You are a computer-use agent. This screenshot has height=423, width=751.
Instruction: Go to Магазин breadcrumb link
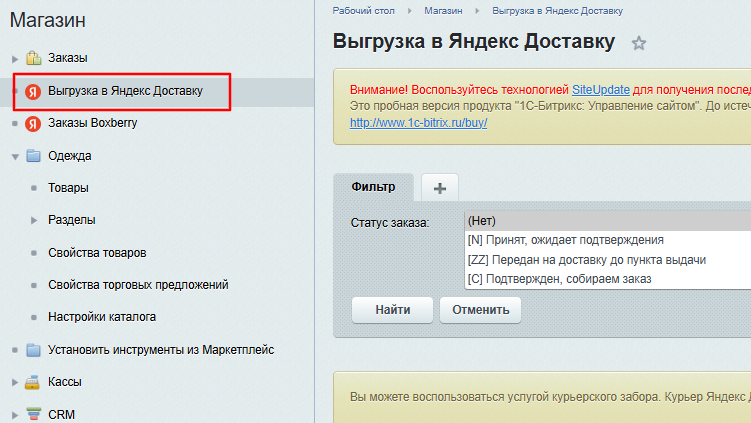[x=443, y=11]
